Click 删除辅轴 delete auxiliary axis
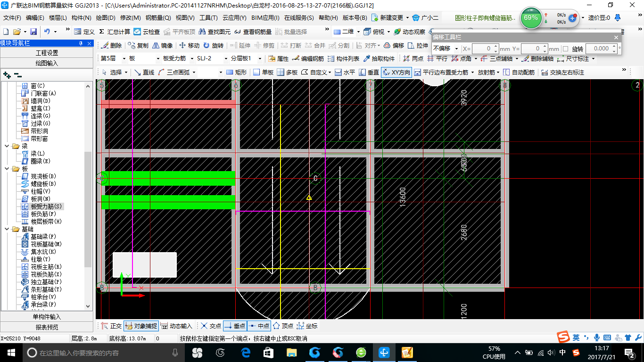The width and height of the screenshot is (644, 362). pyautogui.click(x=537, y=59)
